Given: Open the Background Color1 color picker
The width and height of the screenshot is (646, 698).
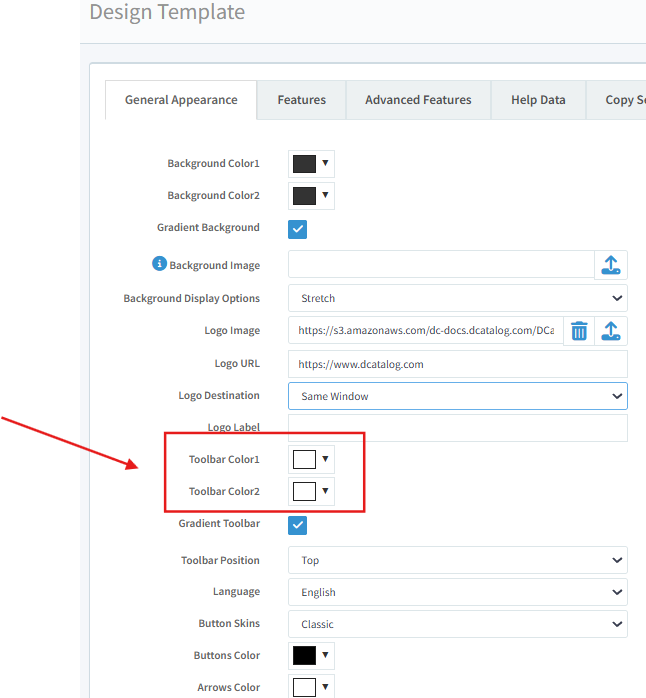Looking at the screenshot, I should pos(311,164).
